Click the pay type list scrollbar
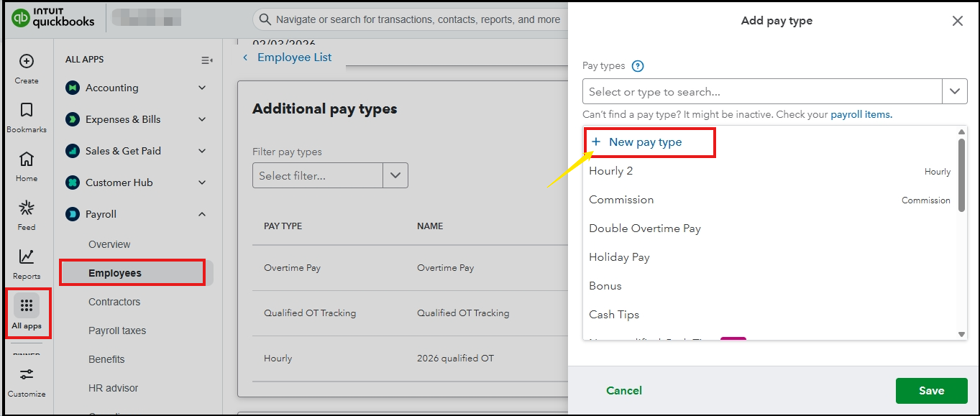The image size is (980, 416). (x=962, y=175)
